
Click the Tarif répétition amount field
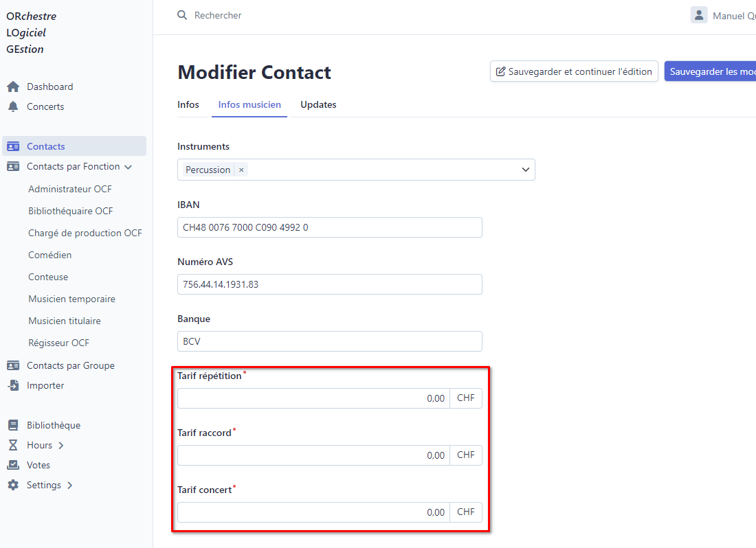pos(313,398)
